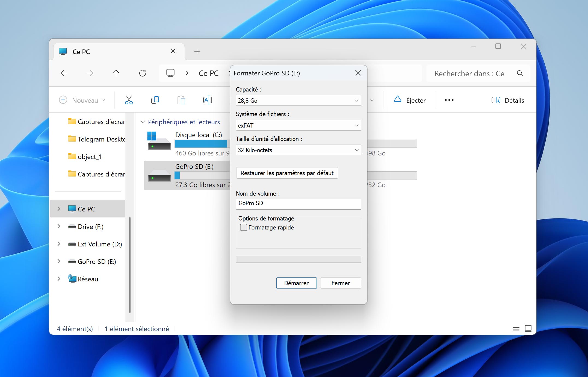Screen dimensions: 588x377
Task: Click GoPro SD usage bar
Action: pos(202,175)
